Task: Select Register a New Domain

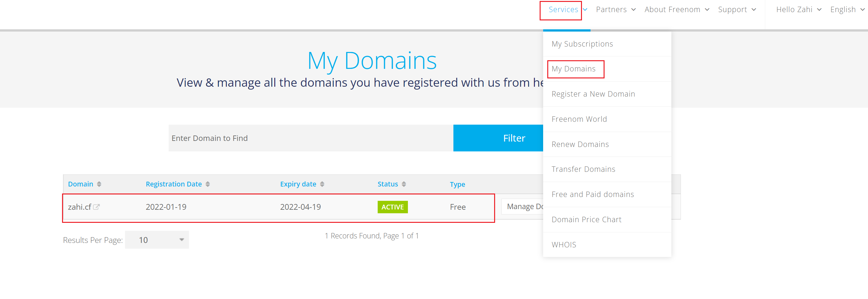Action: (x=593, y=94)
